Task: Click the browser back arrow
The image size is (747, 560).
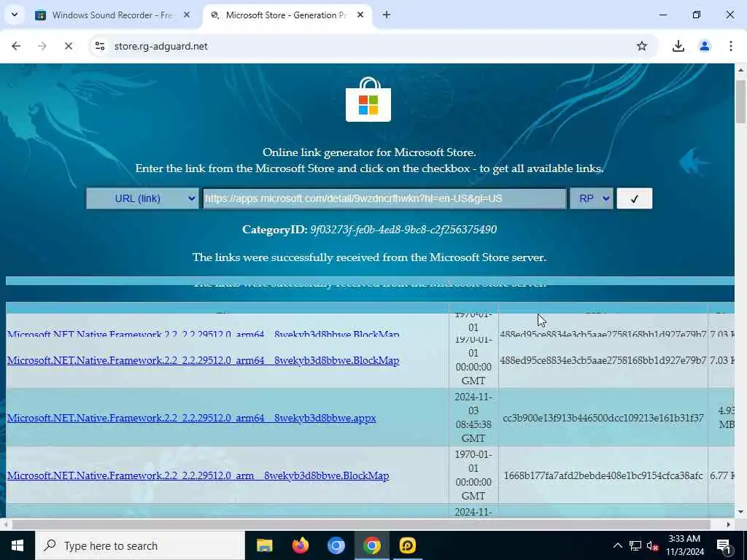Action: (x=16, y=46)
